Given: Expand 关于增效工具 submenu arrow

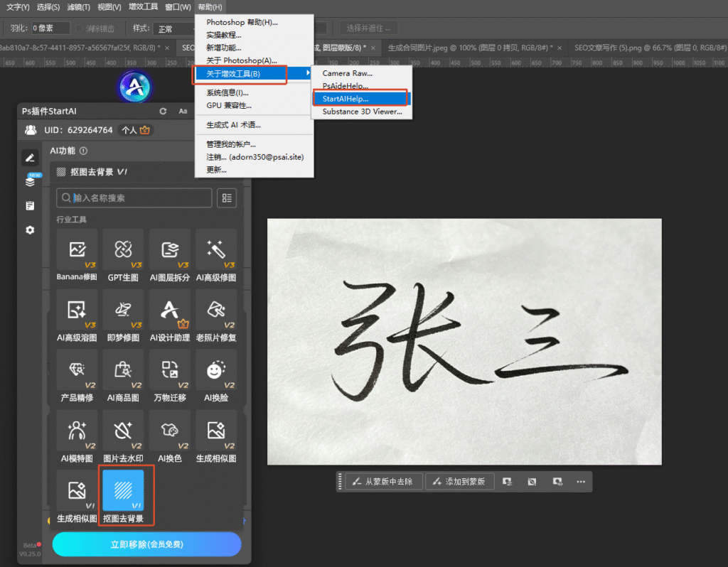Looking at the screenshot, I should coord(307,73).
